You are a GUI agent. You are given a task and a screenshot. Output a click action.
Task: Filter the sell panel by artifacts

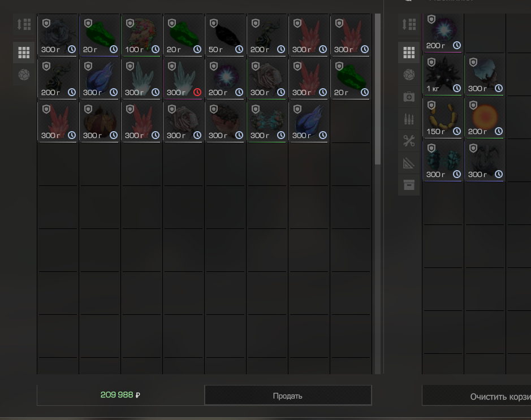pyautogui.click(x=24, y=75)
